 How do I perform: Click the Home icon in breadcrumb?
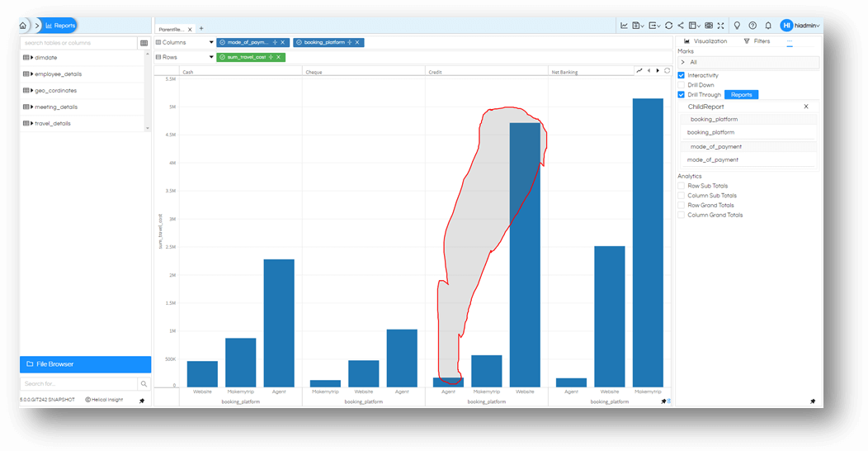click(23, 26)
